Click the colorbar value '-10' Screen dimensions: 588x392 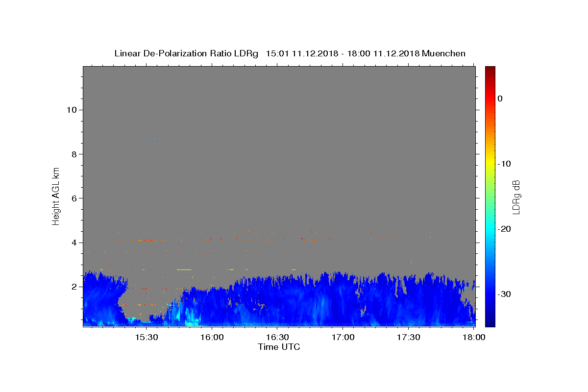505,164
